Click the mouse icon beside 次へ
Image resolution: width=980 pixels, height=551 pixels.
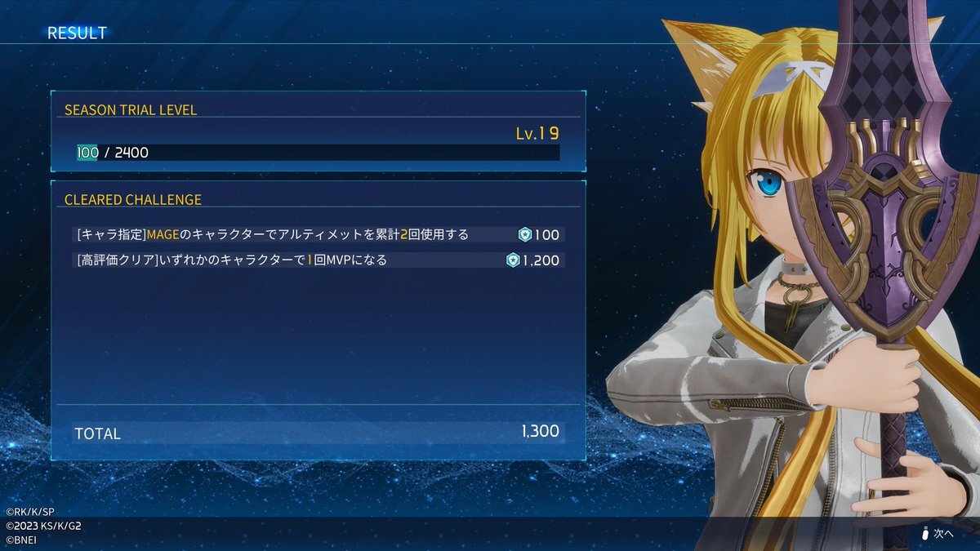(925, 533)
